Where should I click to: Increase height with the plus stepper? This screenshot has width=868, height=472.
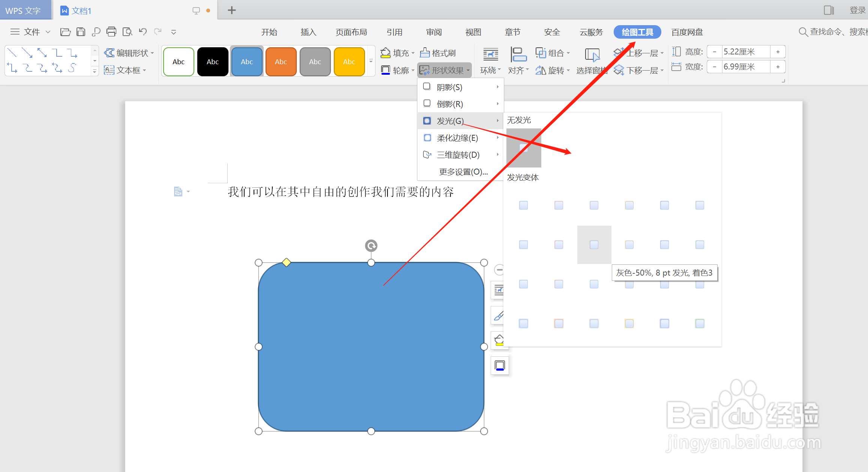(x=778, y=52)
